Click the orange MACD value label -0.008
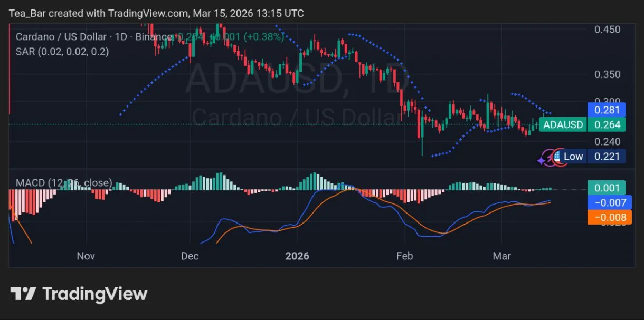The image size is (644, 320). tap(607, 217)
